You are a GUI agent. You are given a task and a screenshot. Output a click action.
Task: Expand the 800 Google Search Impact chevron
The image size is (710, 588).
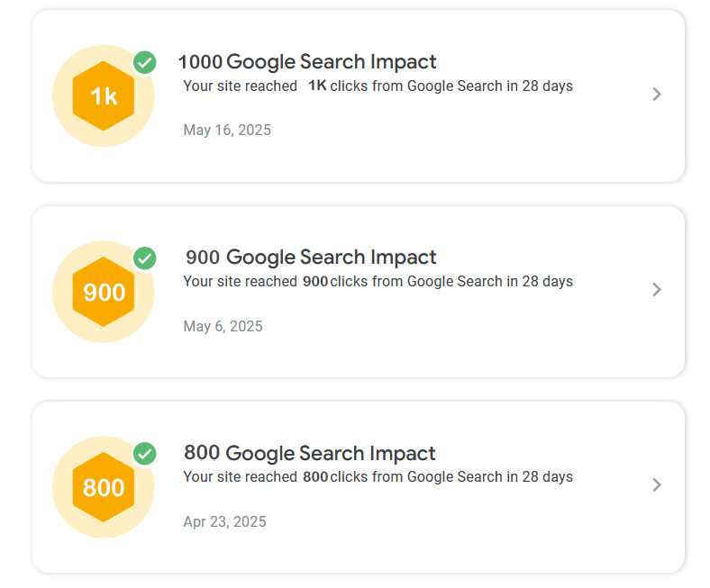pos(657,485)
